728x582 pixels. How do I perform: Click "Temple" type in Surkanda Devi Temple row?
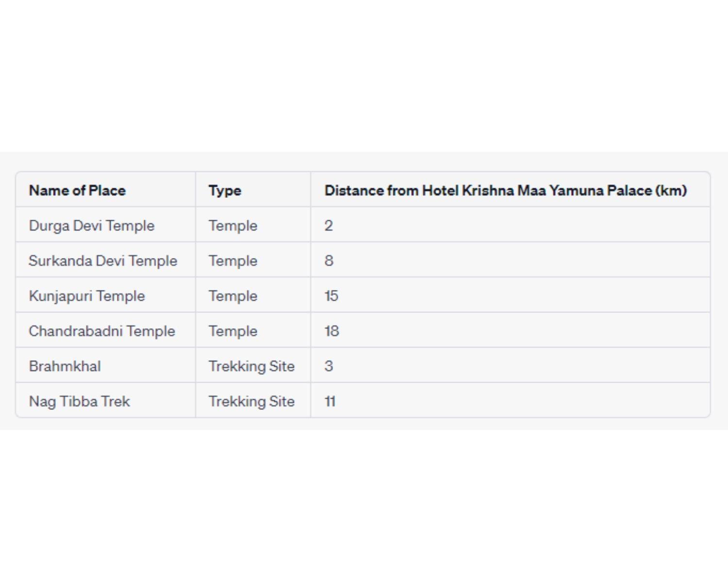click(x=233, y=260)
